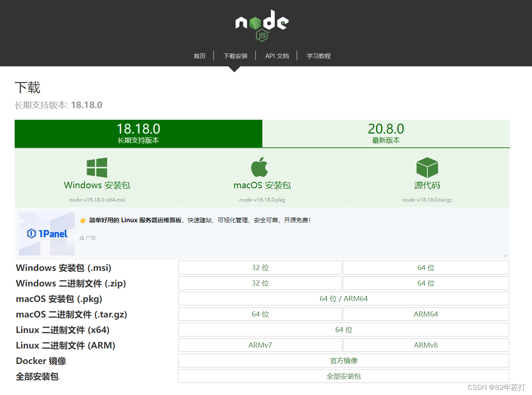Click node-v18.18.0.tar.gz file name

[x=427, y=200]
